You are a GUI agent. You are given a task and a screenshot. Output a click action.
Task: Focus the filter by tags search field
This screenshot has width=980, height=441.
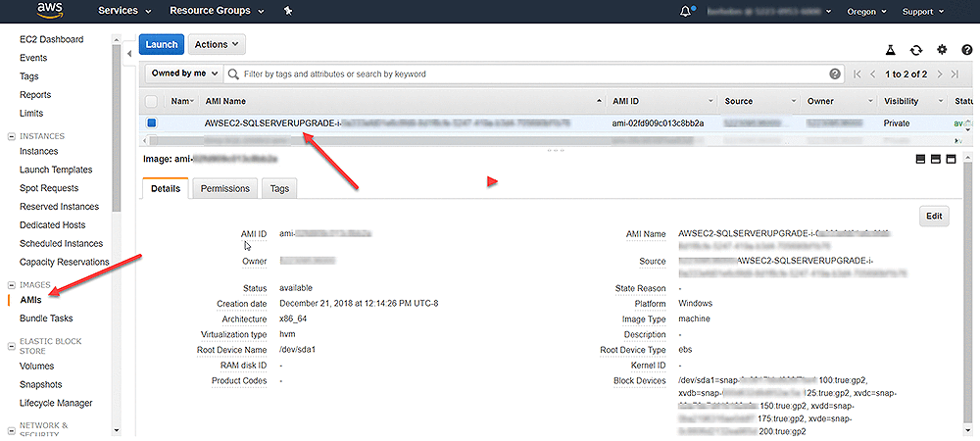click(533, 73)
